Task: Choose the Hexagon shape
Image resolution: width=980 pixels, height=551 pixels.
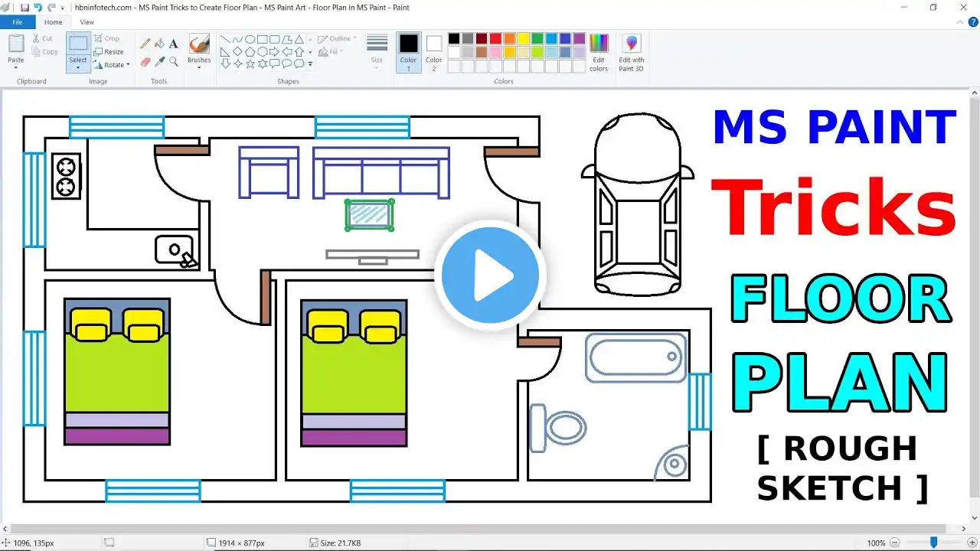Action: pos(262,51)
